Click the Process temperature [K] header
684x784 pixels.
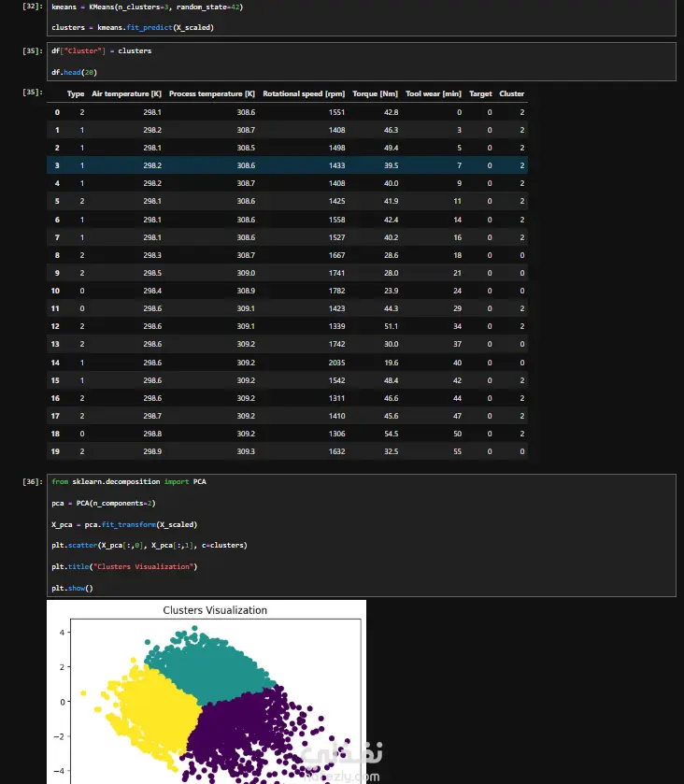(x=212, y=93)
